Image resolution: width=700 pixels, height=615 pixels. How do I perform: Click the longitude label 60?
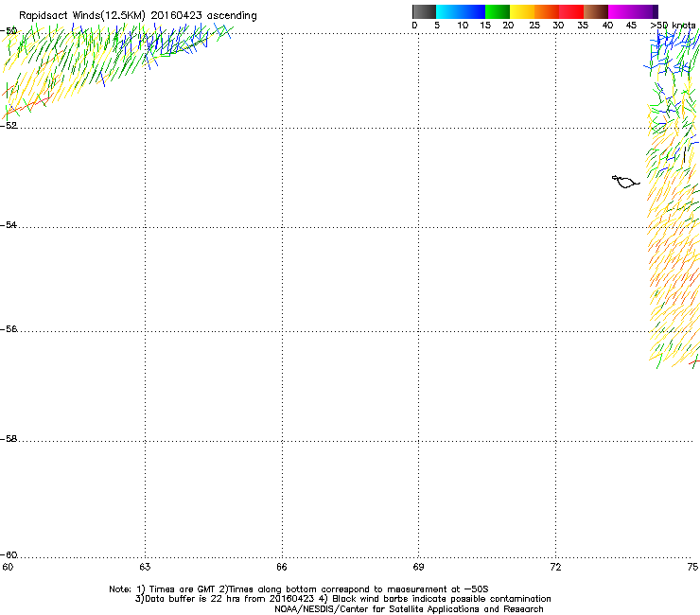coord(8,567)
